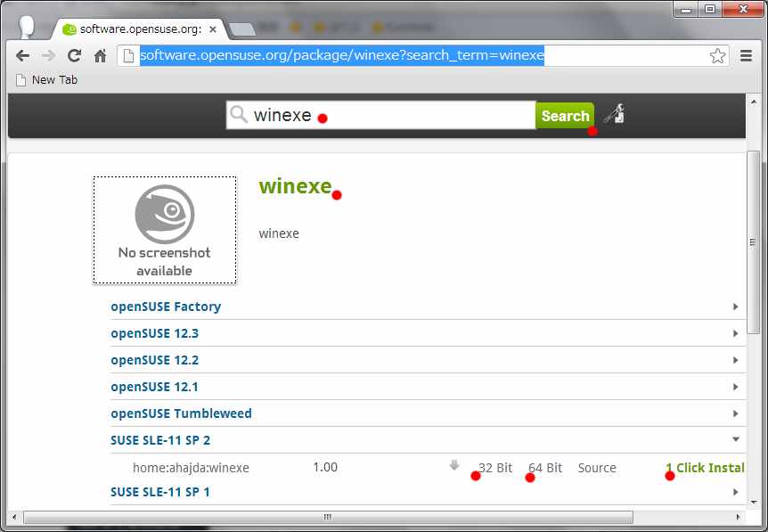Click the magnifier icon in search box

tap(239, 115)
